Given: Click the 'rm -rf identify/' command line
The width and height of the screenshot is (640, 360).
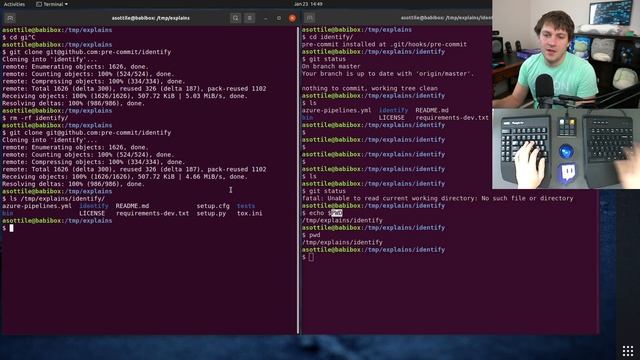Looking at the screenshot, I should [x=35, y=118].
